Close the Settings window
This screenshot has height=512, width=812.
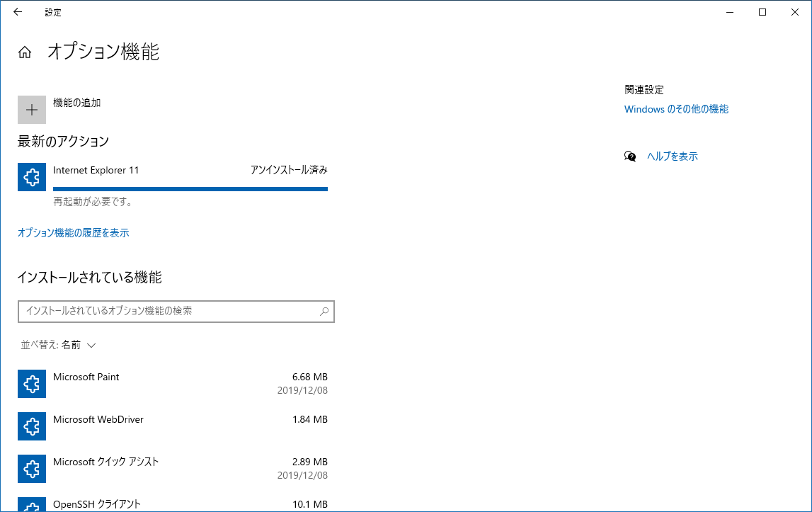(795, 12)
